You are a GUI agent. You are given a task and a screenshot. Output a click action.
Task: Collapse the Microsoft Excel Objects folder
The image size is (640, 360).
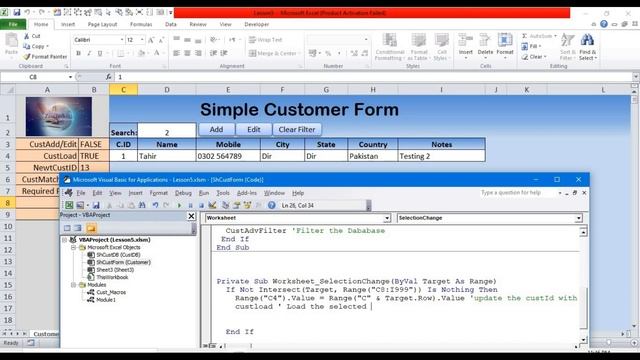point(73,247)
